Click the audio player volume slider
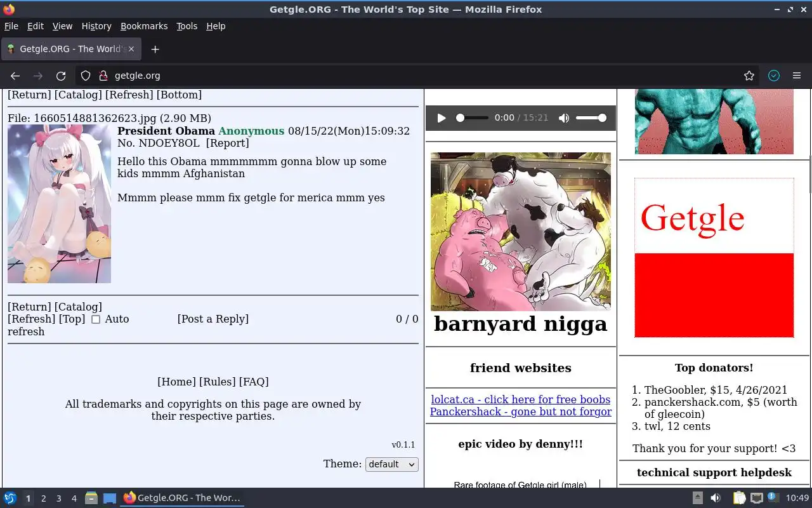The width and height of the screenshot is (812, 508). (591, 117)
